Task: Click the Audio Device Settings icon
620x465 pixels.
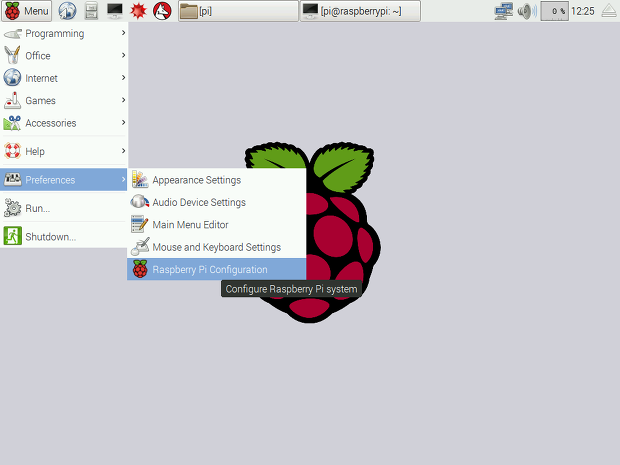Action: [x=140, y=202]
